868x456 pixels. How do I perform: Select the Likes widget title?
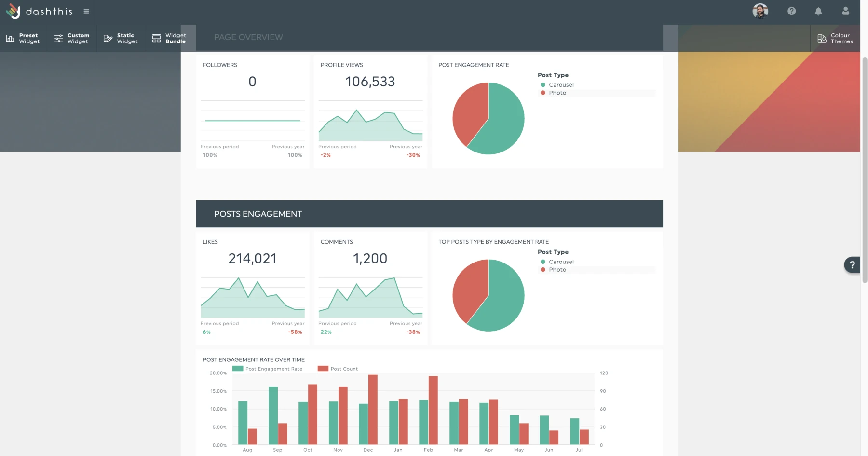pos(210,242)
